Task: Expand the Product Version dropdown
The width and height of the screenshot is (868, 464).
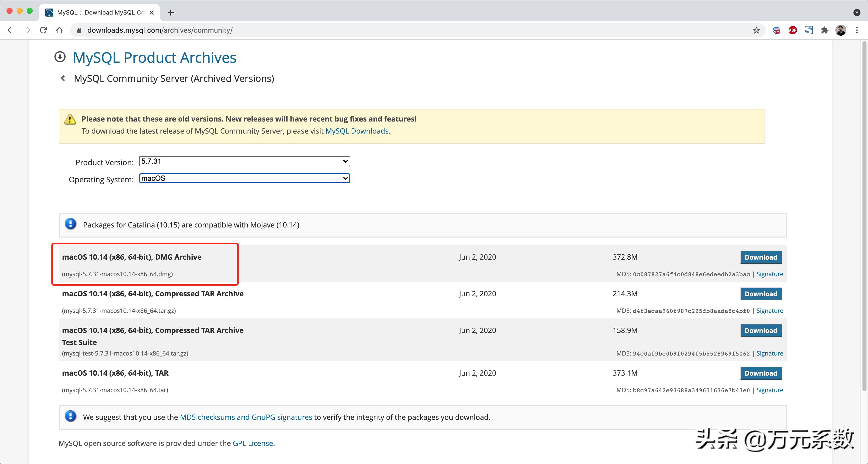Action: (x=244, y=161)
